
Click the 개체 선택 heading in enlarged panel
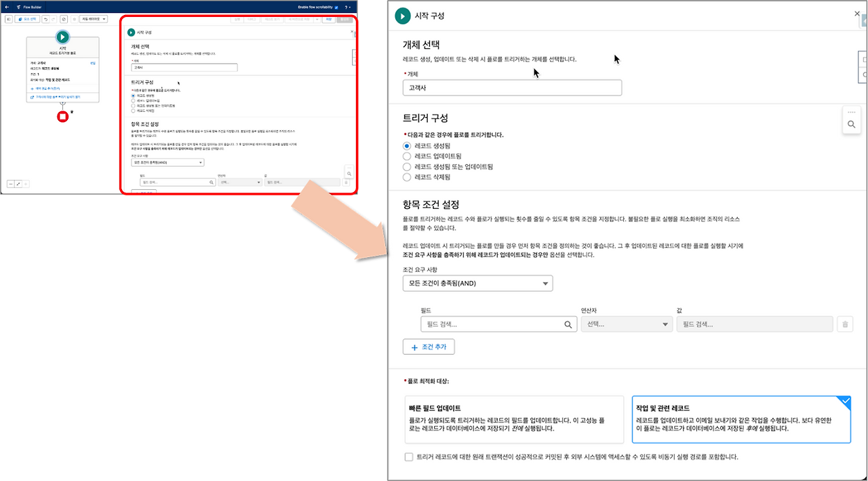coord(421,45)
